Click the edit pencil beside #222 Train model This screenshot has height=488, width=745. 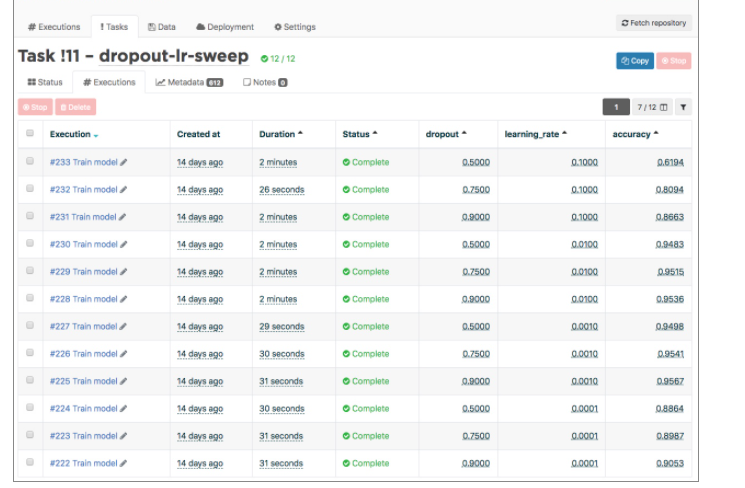[x=124, y=463]
